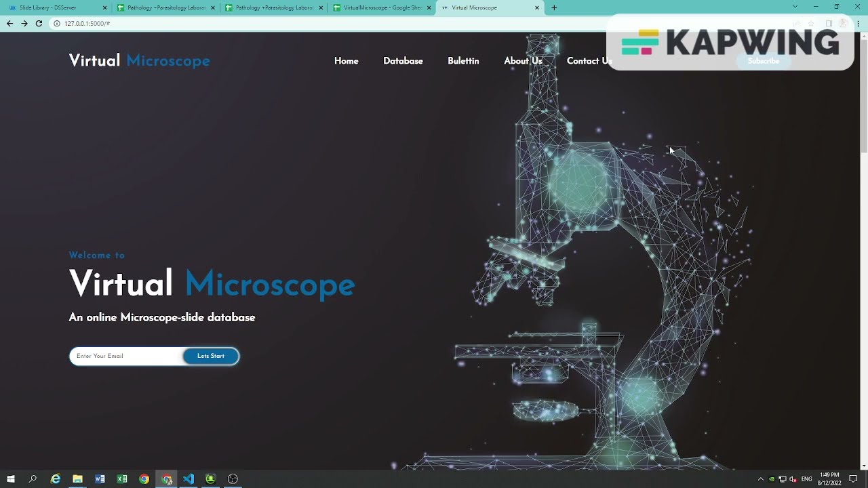The height and width of the screenshot is (488, 868).
Task: Switch to VirtualMicroscope - Google Sheets tab
Action: pos(381,7)
